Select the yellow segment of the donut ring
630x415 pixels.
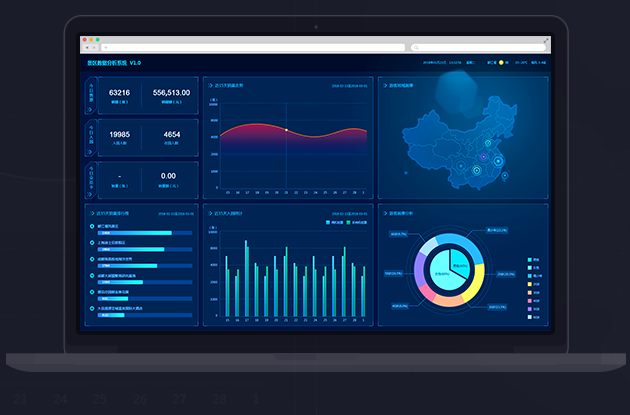pos(476,283)
